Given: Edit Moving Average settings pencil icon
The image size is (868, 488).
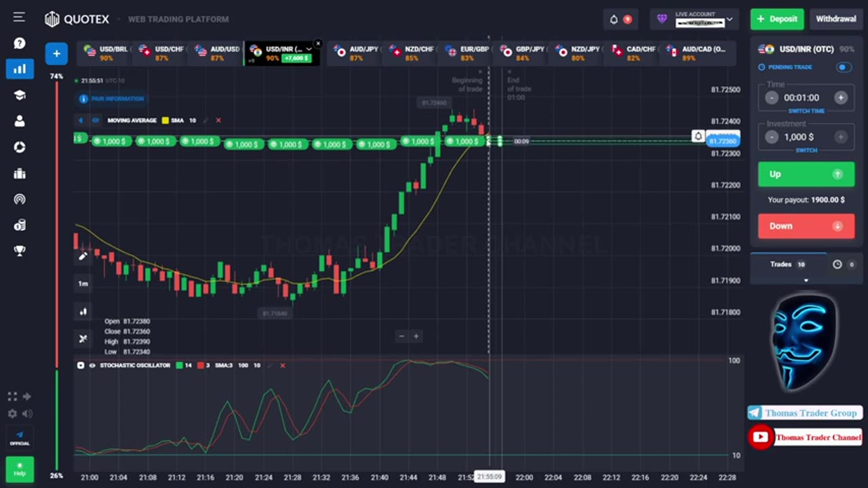Looking at the screenshot, I should point(205,121).
